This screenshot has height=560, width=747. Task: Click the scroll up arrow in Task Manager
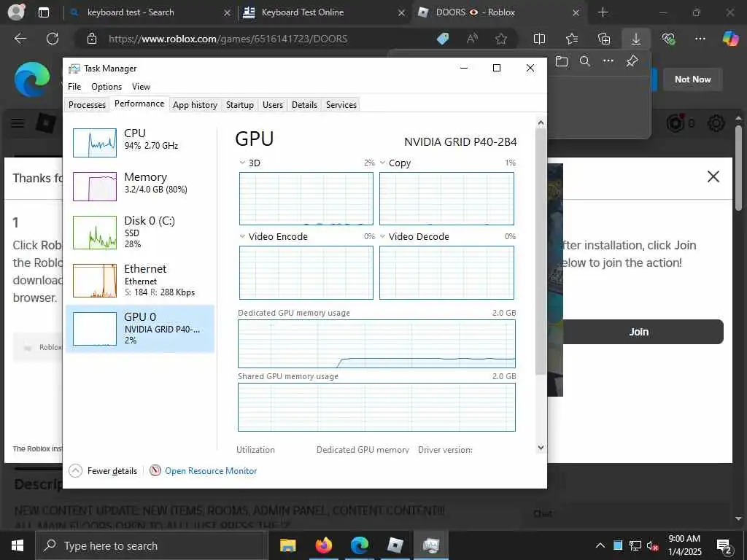coord(541,122)
